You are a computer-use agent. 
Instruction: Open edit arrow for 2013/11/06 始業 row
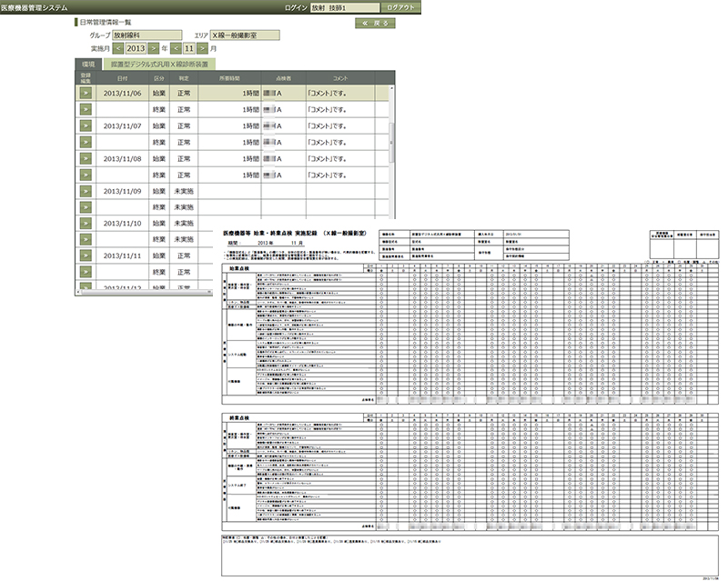(86, 94)
